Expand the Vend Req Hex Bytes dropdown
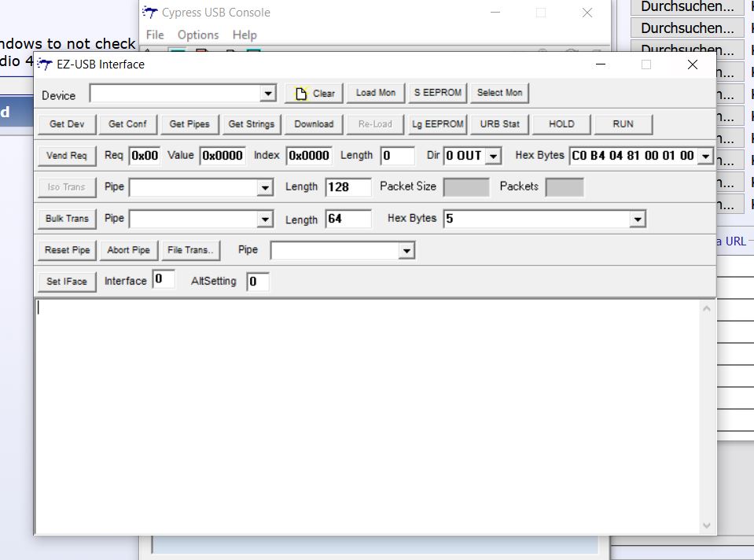This screenshot has width=754, height=560. (x=705, y=157)
